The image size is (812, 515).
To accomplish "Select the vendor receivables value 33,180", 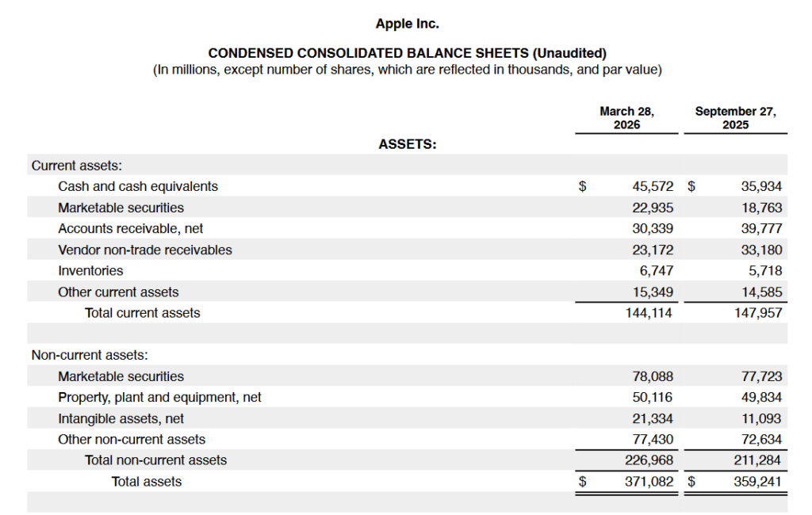I will (x=761, y=250).
